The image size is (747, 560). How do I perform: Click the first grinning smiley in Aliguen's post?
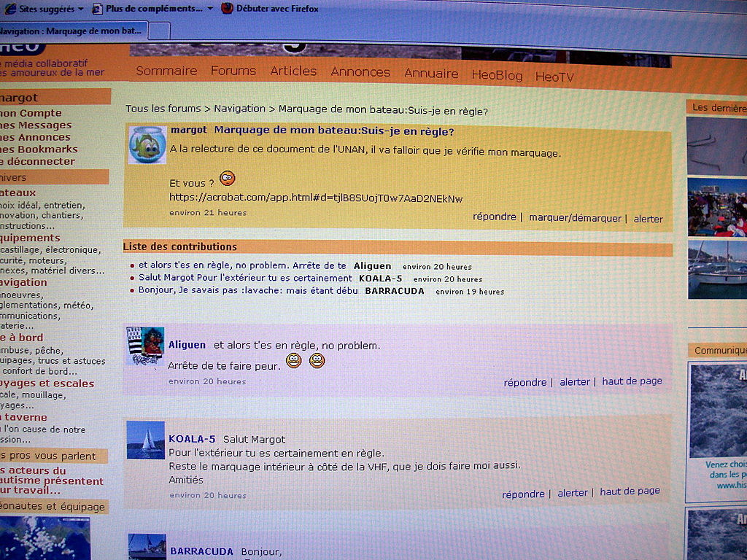[294, 360]
